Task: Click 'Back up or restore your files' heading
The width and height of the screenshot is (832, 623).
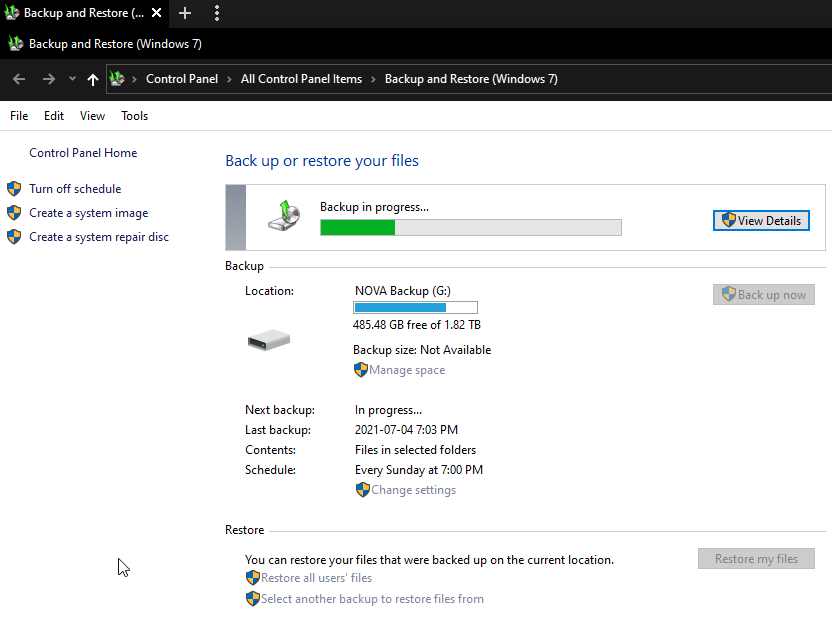Action: 322,161
